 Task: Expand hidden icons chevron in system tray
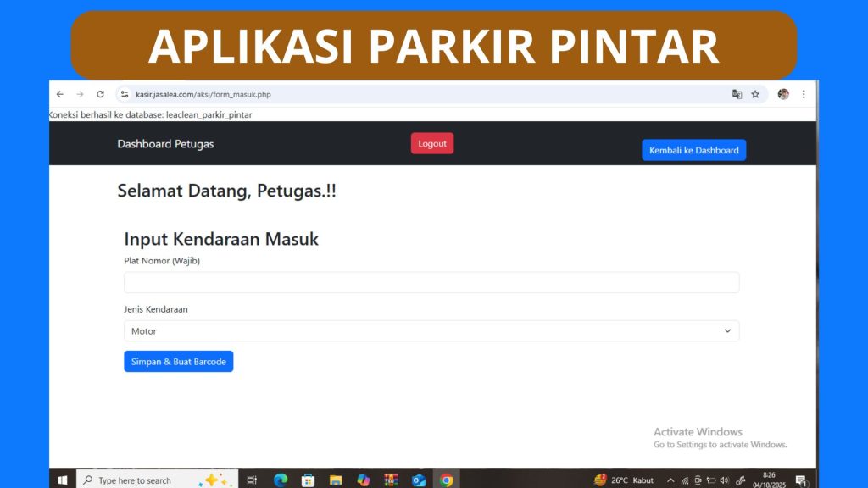tap(669, 480)
